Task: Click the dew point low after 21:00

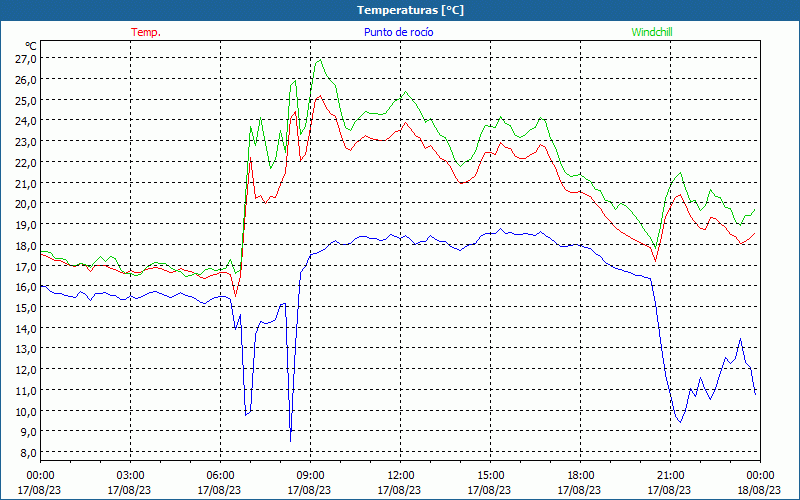Action: pyautogui.click(x=680, y=422)
